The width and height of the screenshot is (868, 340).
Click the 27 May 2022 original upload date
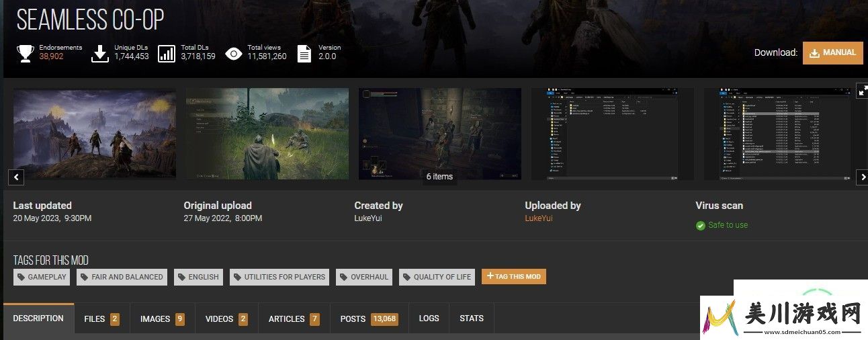click(223, 218)
